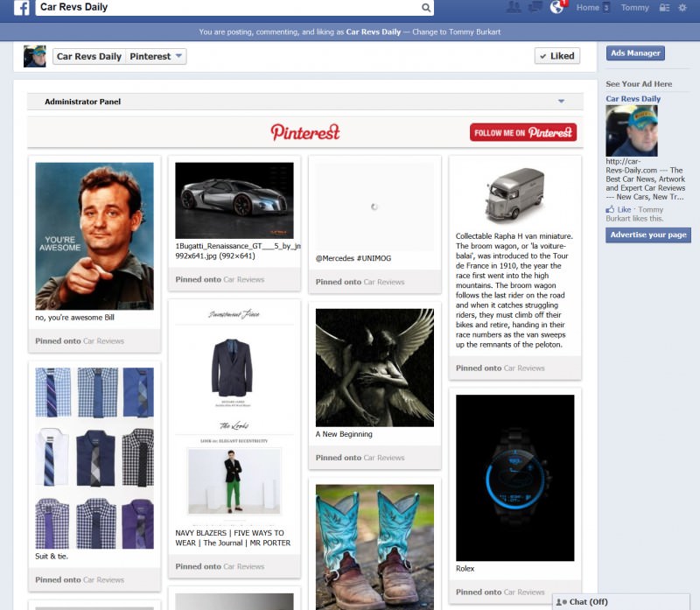Click Car Reviews under @Mercedes #UNIMOG pin
Viewport: 700px width, 610px height.
pos(384,282)
